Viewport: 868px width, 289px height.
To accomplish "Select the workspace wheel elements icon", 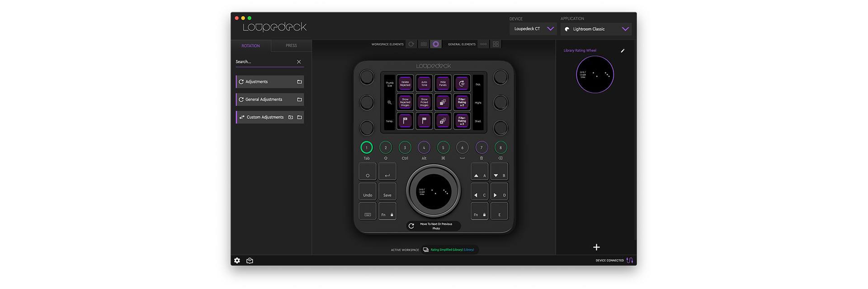I will [436, 44].
